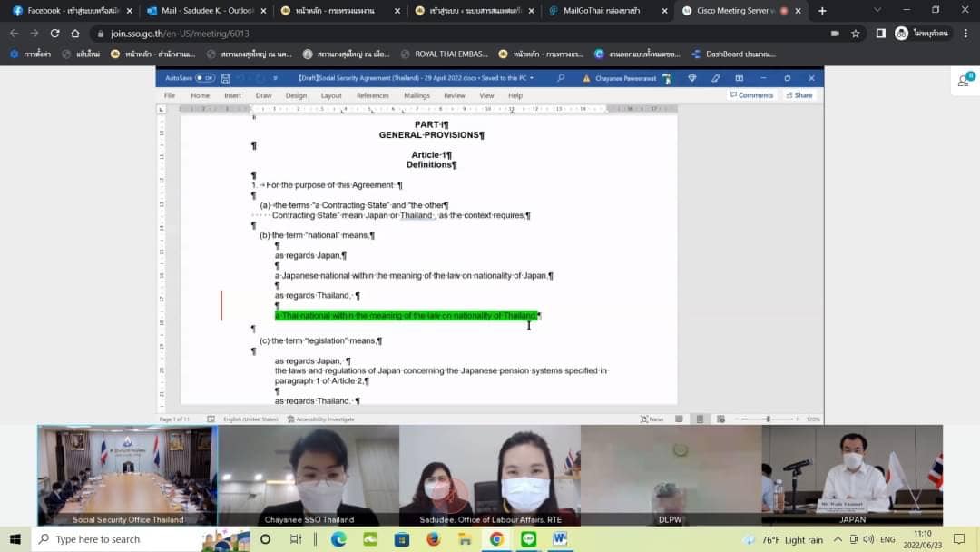Image resolution: width=980 pixels, height=552 pixels.
Task: Open the search magnifier in Word title bar
Action: coord(561,78)
